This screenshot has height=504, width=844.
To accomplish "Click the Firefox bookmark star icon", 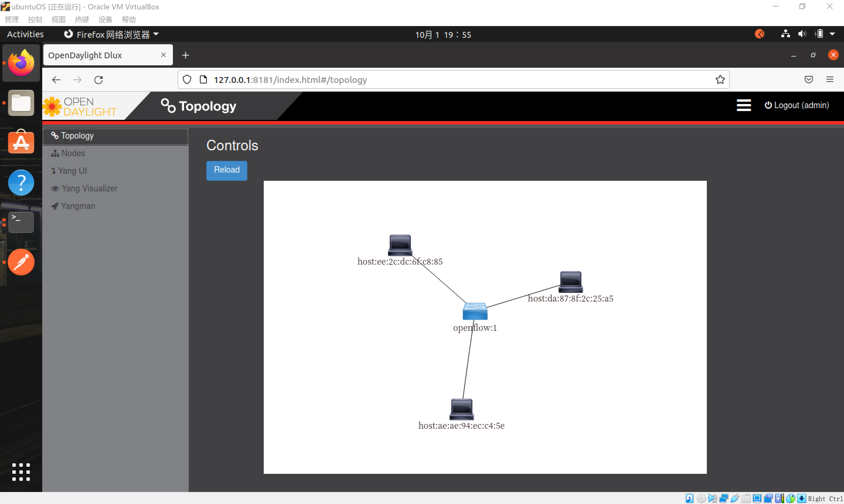I will coord(720,80).
